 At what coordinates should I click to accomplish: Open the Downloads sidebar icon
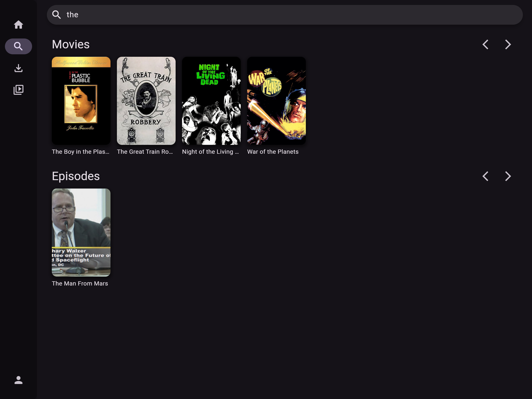(18, 68)
